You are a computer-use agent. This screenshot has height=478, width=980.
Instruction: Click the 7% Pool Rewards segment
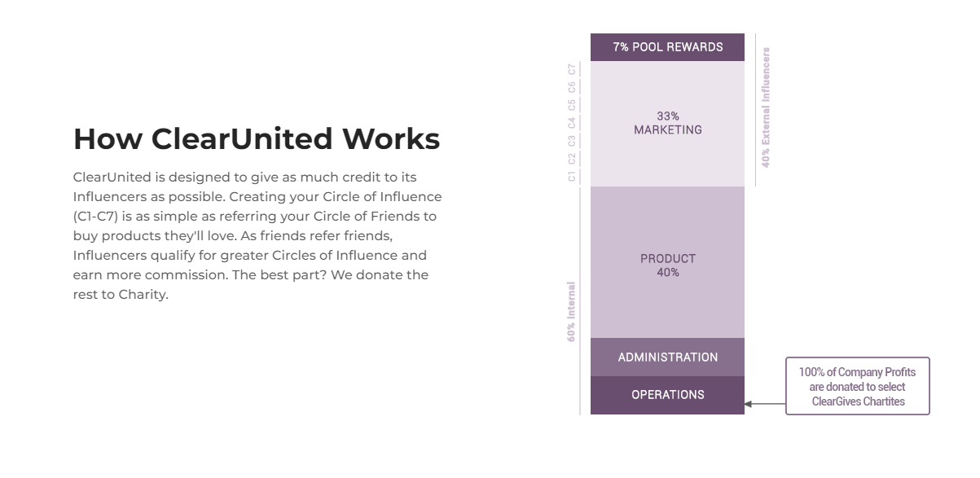[667, 47]
